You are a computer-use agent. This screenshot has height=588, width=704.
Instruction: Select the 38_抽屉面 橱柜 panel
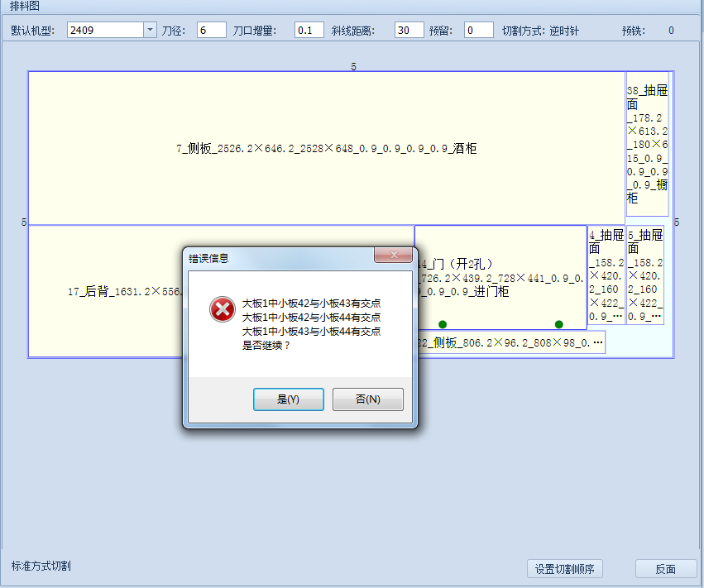pos(647,145)
